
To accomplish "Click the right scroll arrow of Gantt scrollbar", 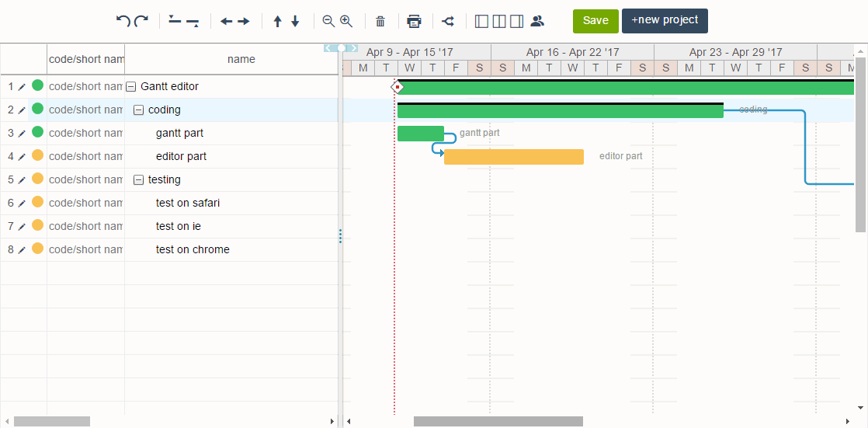I will [848, 422].
